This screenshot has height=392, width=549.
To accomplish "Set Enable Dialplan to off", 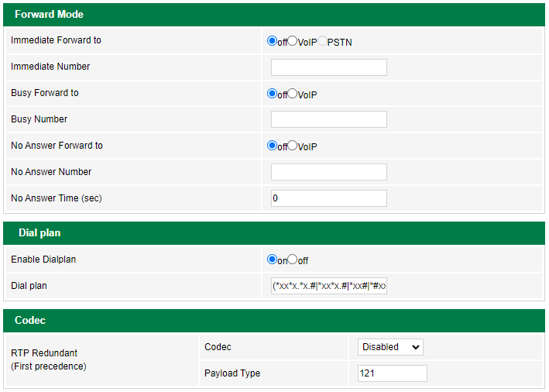I will pos(293,260).
